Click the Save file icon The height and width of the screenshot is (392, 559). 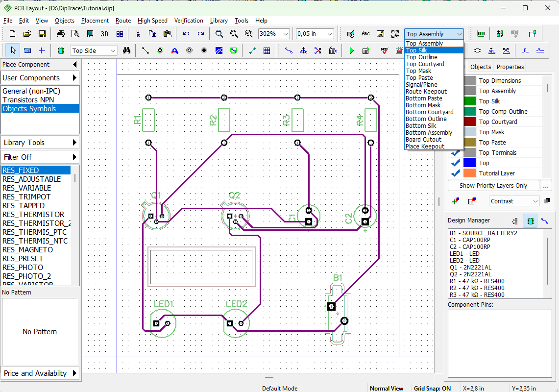pyautogui.click(x=42, y=34)
